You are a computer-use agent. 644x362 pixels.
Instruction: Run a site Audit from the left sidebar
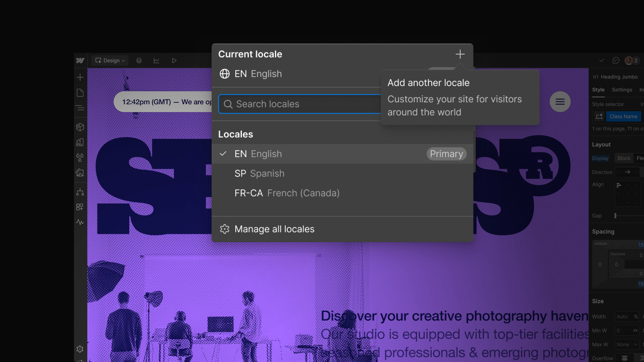(x=80, y=222)
